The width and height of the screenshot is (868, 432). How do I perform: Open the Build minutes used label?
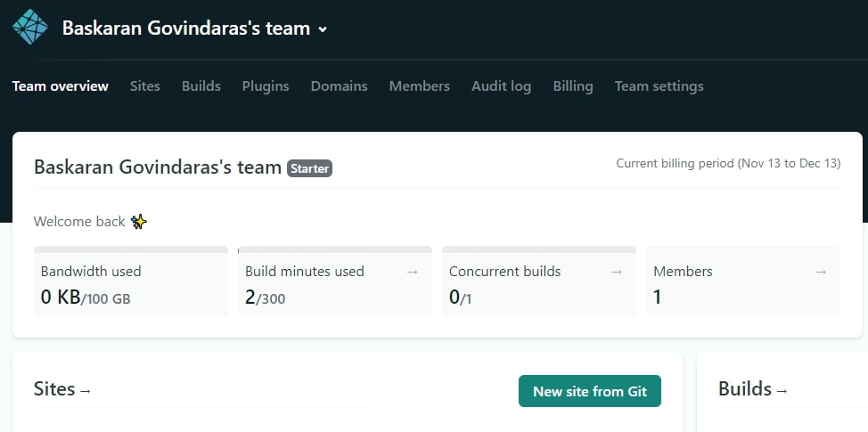pyautogui.click(x=305, y=272)
